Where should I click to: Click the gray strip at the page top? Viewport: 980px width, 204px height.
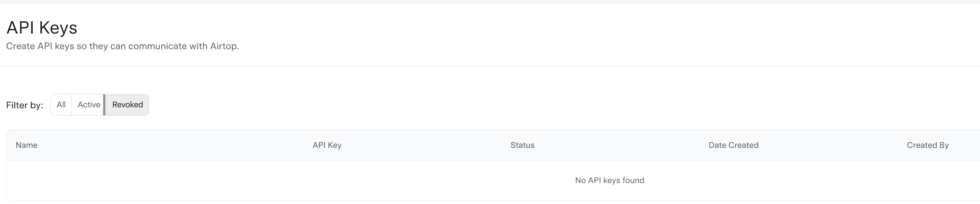point(490,2)
